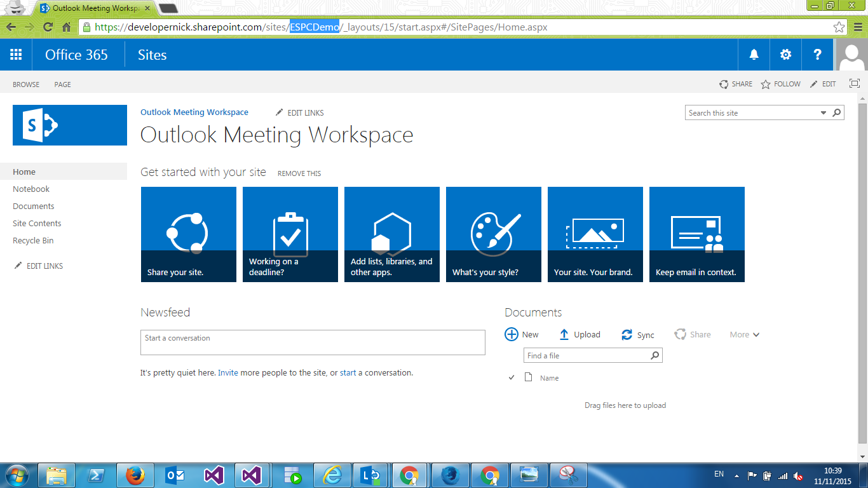Open Keep email in context tile
This screenshot has width=868, height=488.
pyautogui.click(x=697, y=234)
